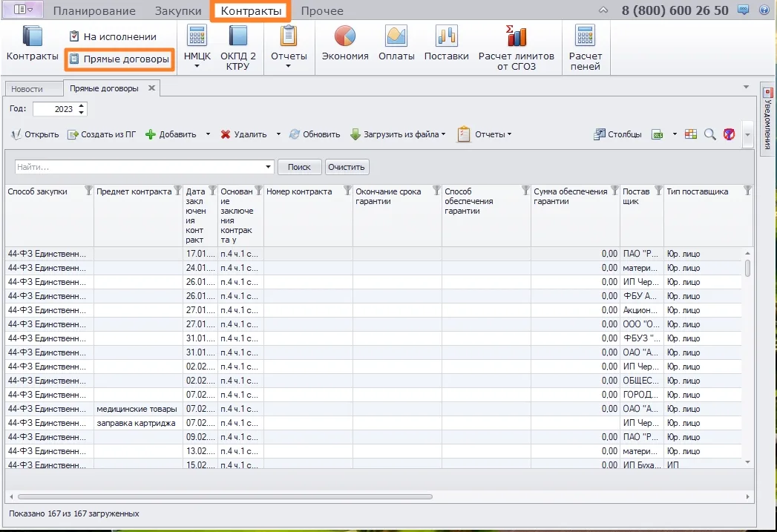Image resolution: width=777 pixels, height=532 pixels.
Task: Click the horizontal scrollbar thumb of the table
Action: (x=225, y=496)
